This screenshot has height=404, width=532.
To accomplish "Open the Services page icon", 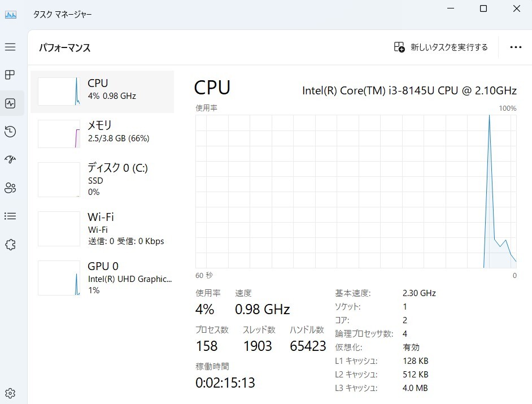I will (10, 245).
